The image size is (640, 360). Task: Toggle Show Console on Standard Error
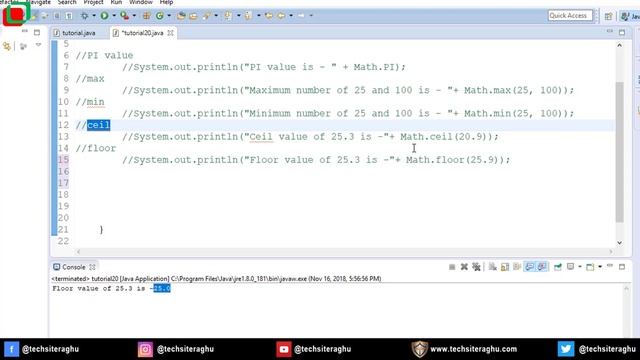click(x=542, y=267)
